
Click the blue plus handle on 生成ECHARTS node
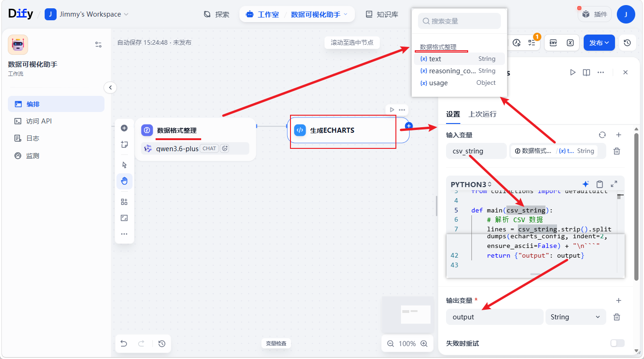(409, 126)
